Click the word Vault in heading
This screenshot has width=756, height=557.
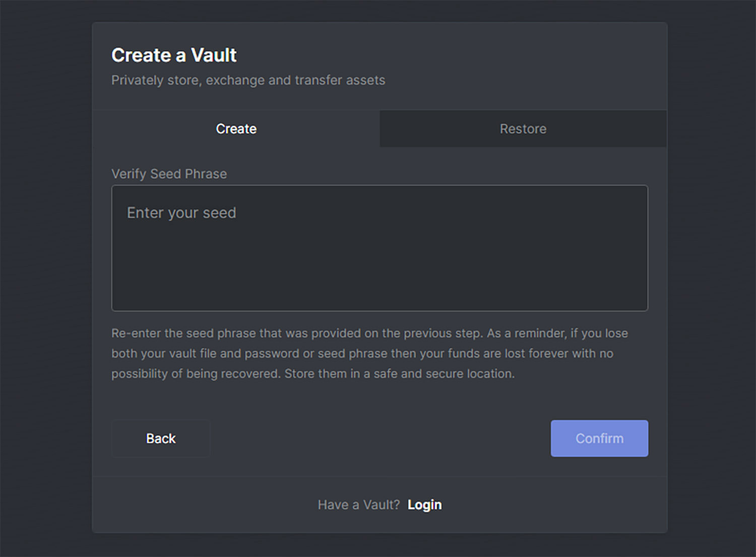click(214, 55)
